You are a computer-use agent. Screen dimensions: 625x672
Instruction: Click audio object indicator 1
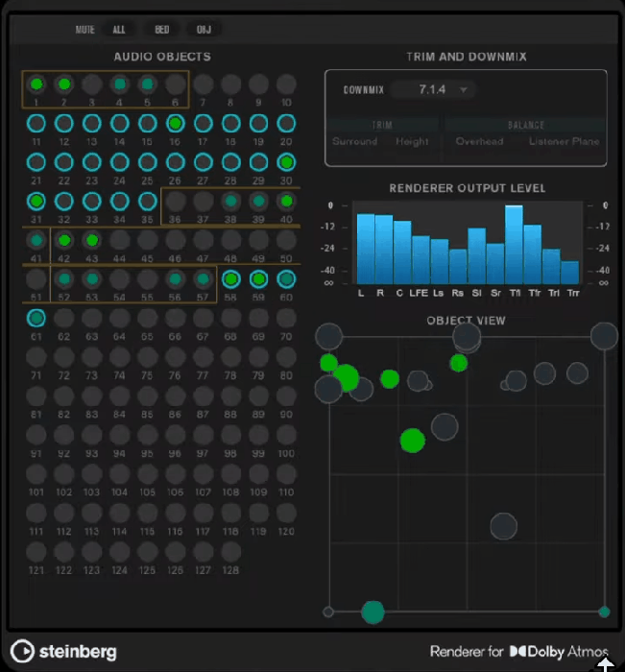[x=36, y=84]
